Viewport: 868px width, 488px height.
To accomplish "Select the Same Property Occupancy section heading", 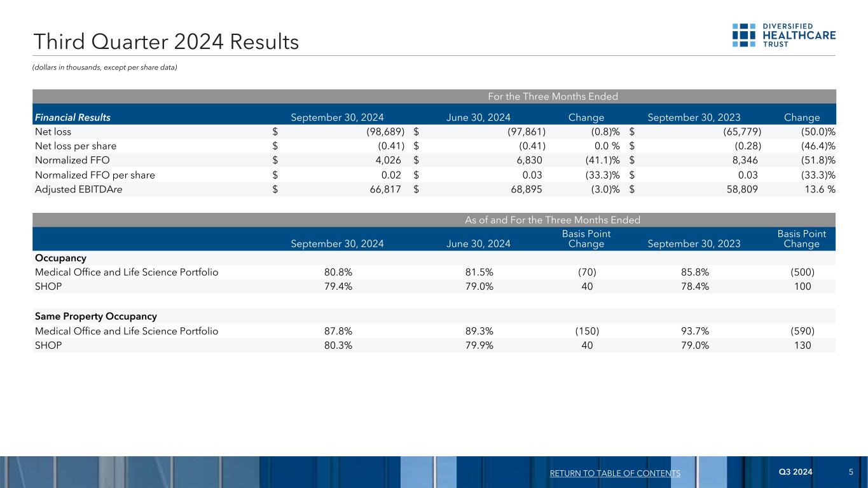I will pyautogui.click(x=95, y=316).
